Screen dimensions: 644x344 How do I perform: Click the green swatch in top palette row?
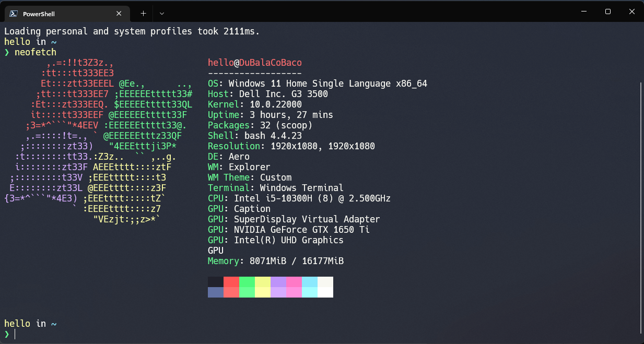click(x=247, y=282)
